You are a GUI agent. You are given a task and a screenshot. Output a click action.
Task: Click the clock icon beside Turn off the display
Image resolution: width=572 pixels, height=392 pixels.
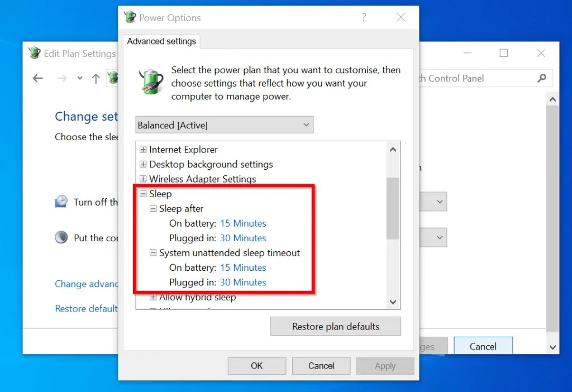click(61, 202)
